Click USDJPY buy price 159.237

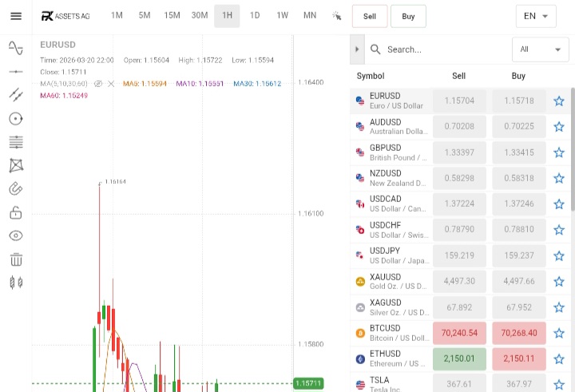coord(519,255)
